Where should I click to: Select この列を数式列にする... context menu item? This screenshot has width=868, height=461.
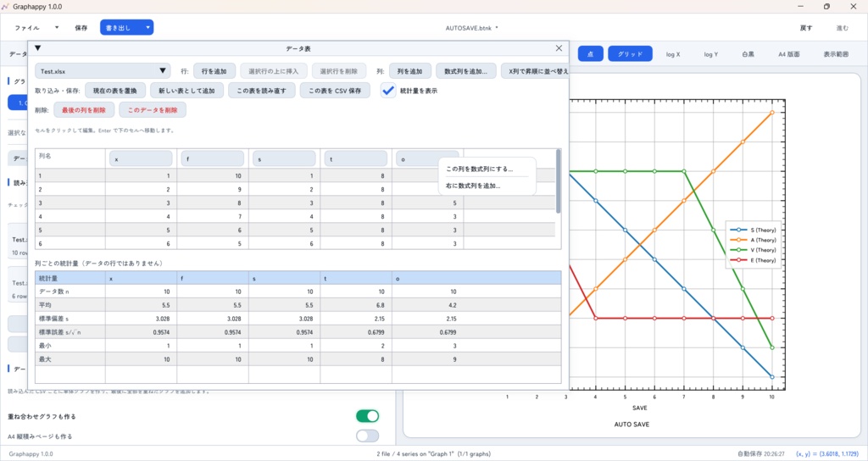coord(480,169)
